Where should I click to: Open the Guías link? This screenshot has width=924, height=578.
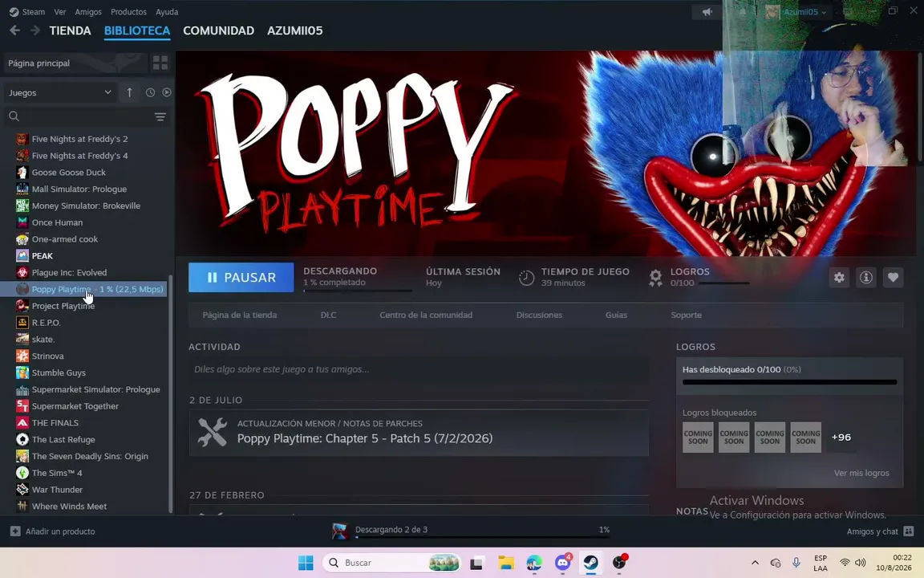pyautogui.click(x=616, y=315)
